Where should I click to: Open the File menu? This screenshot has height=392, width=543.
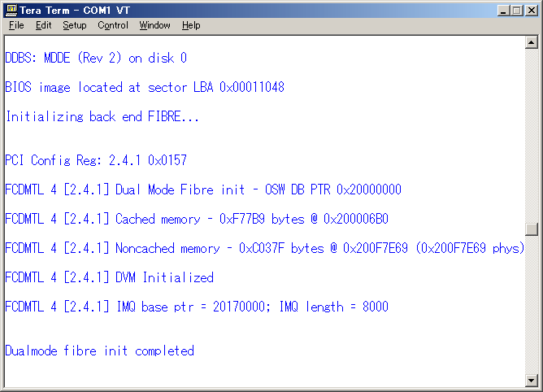point(16,25)
